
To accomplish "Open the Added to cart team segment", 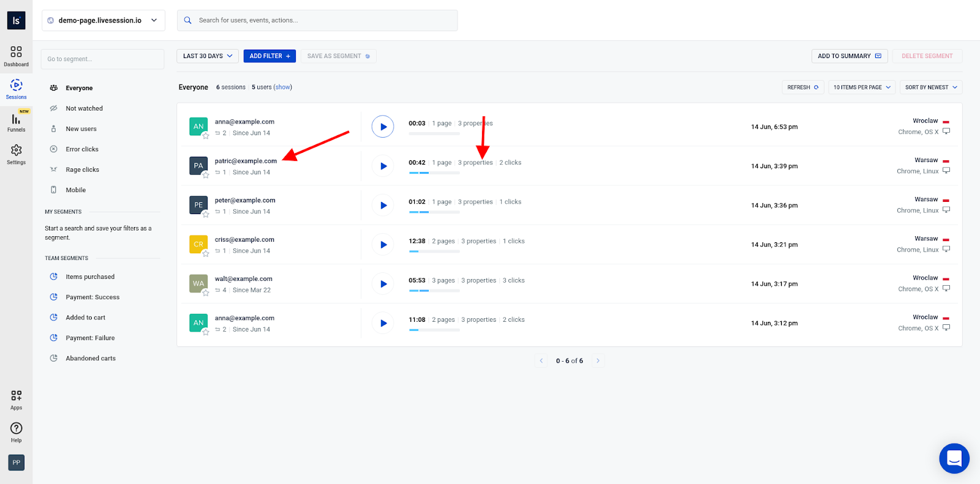I will (x=85, y=318).
